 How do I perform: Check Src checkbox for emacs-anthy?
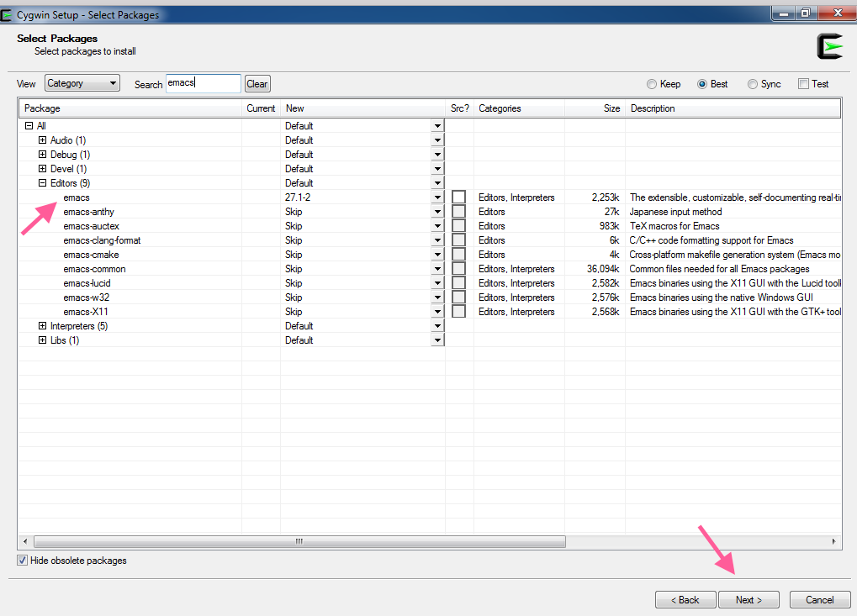[459, 211]
